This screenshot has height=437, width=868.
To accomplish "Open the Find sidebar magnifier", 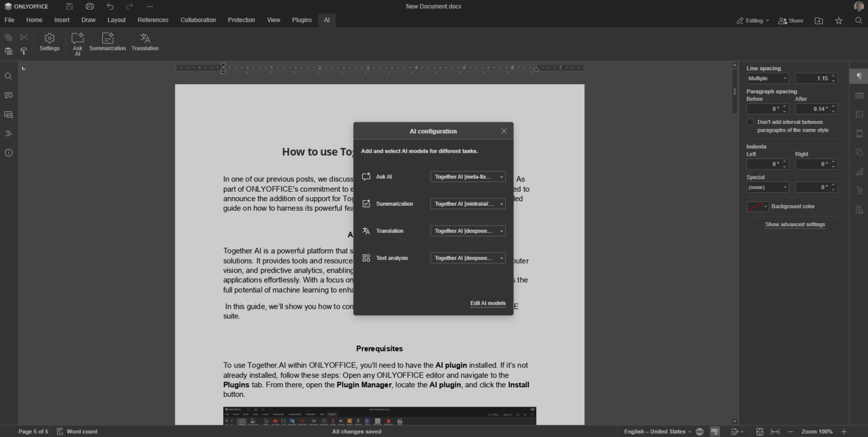I will [x=8, y=76].
